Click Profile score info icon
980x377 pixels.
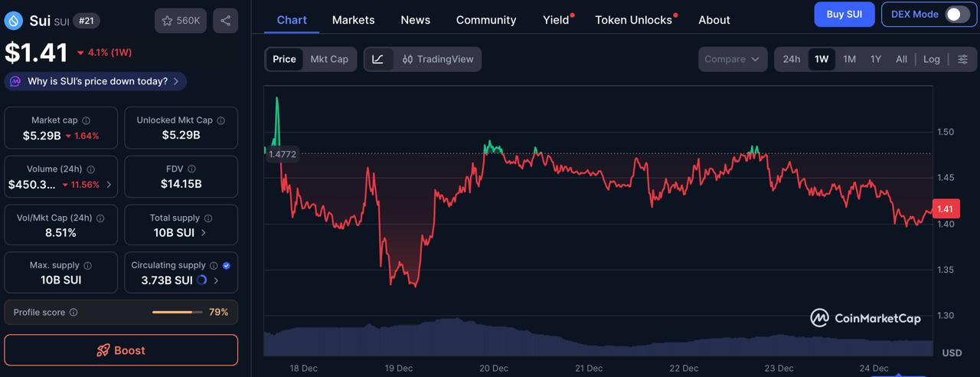point(73,313)
